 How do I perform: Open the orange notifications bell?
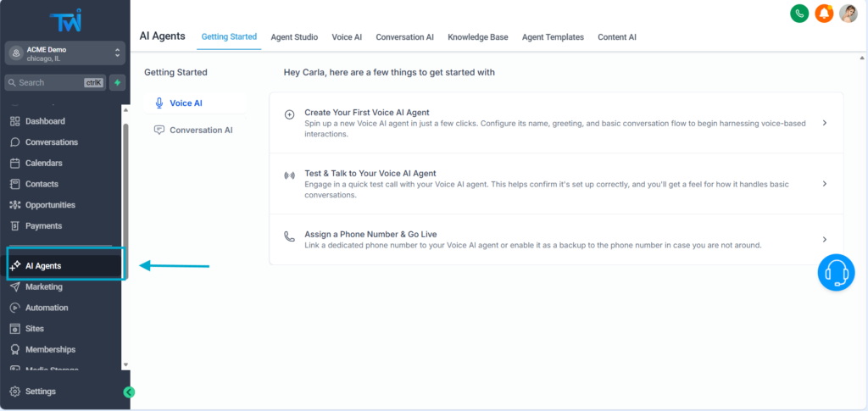[823, 14]
